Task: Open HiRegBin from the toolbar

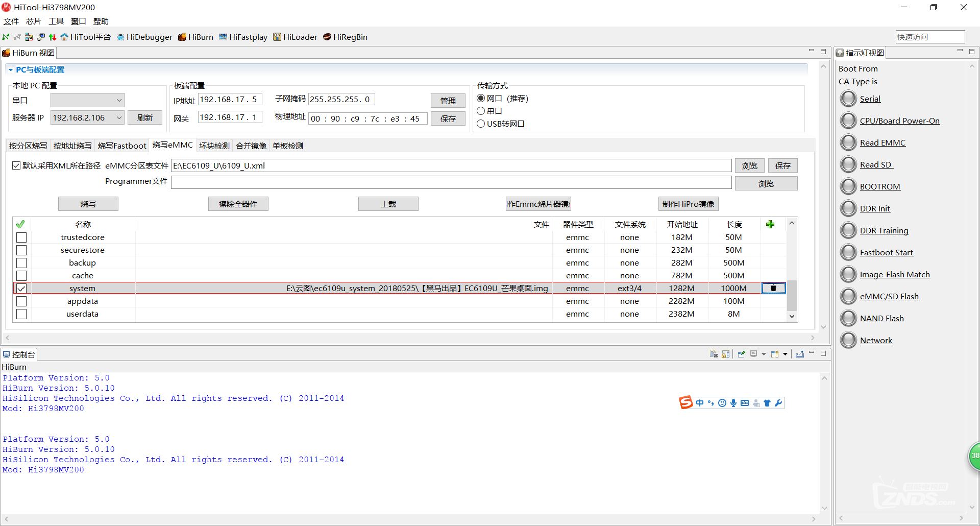Action: point(345,37)
